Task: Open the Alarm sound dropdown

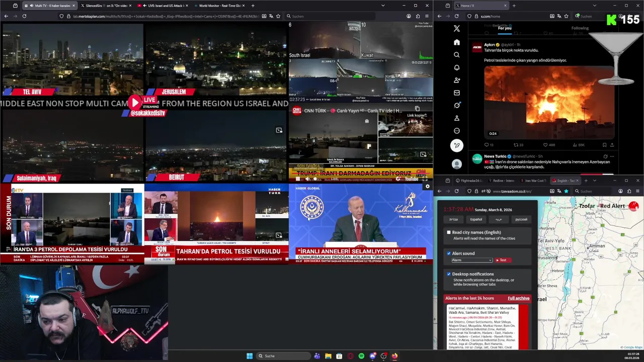Action: coord(471,260)
